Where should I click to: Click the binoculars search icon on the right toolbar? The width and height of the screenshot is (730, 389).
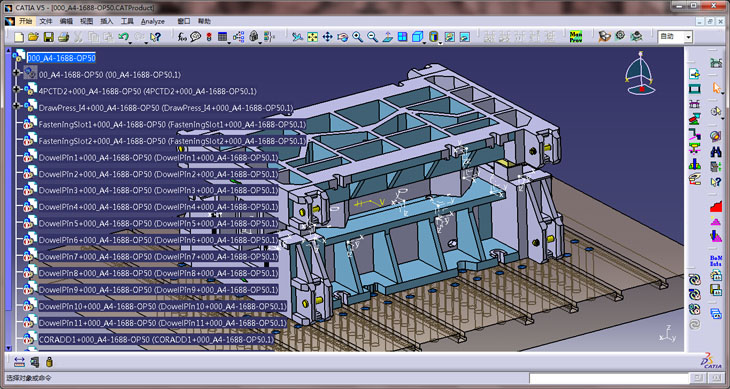click(716, 152)
